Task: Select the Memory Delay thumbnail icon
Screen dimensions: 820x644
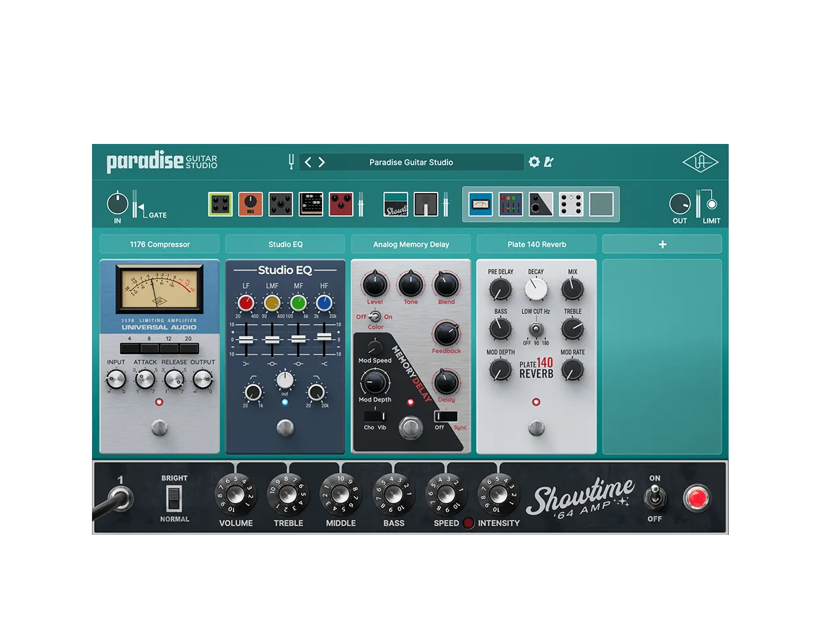Action: (541, 204)
